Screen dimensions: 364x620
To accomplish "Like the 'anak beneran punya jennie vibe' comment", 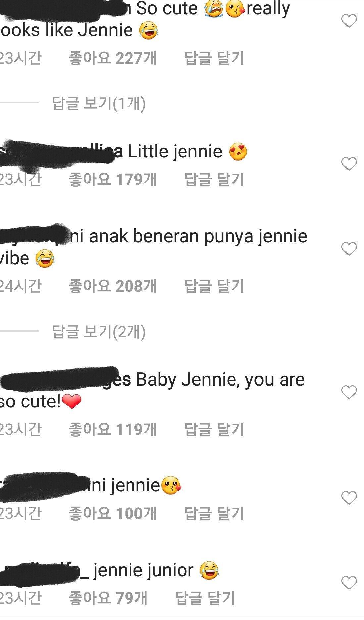I will tap(349, 249).
